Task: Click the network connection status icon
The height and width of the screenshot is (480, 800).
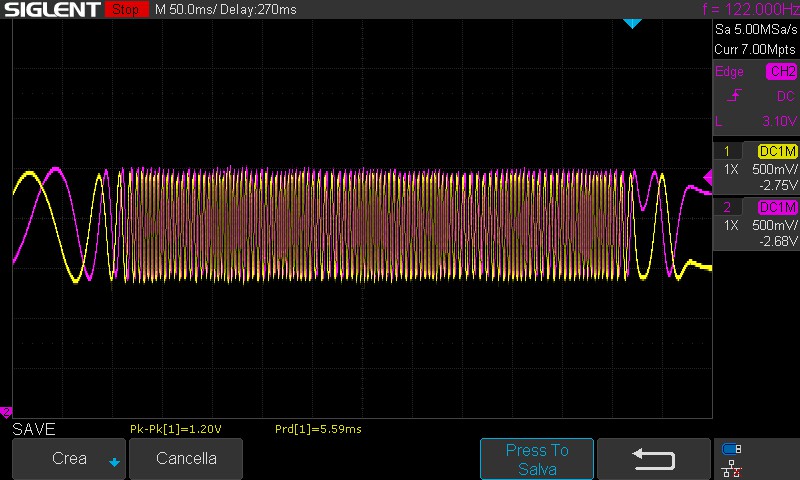Action: tap(732, 467)
